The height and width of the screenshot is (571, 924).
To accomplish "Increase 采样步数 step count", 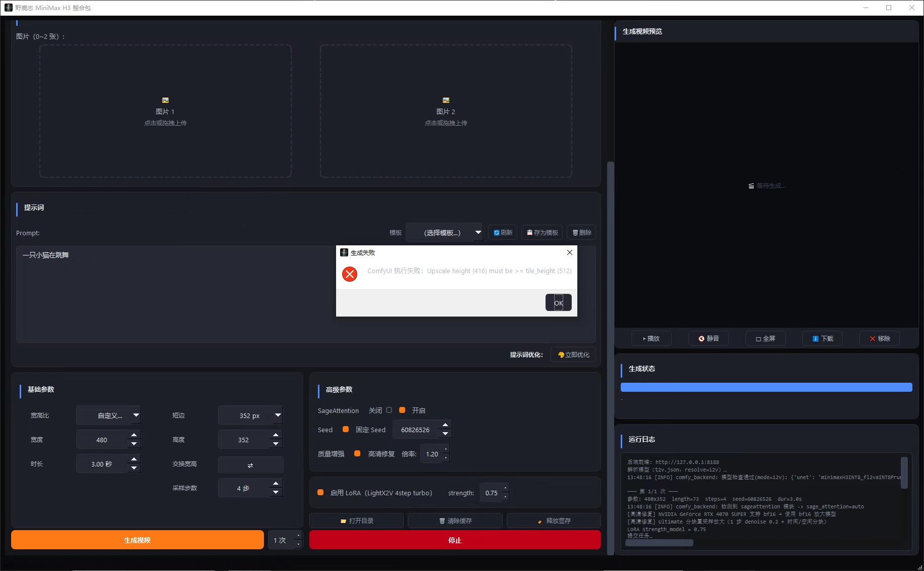I will [276, 484].
